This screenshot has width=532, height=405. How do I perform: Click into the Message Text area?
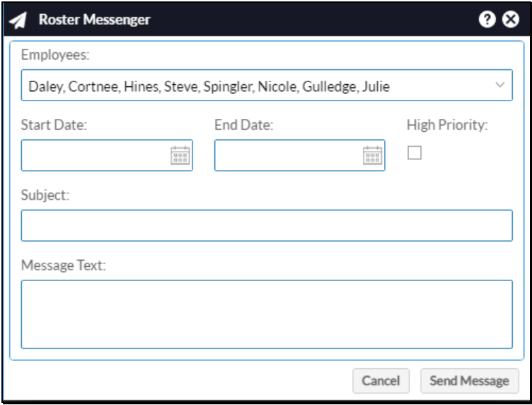click(x=267, y=314)
